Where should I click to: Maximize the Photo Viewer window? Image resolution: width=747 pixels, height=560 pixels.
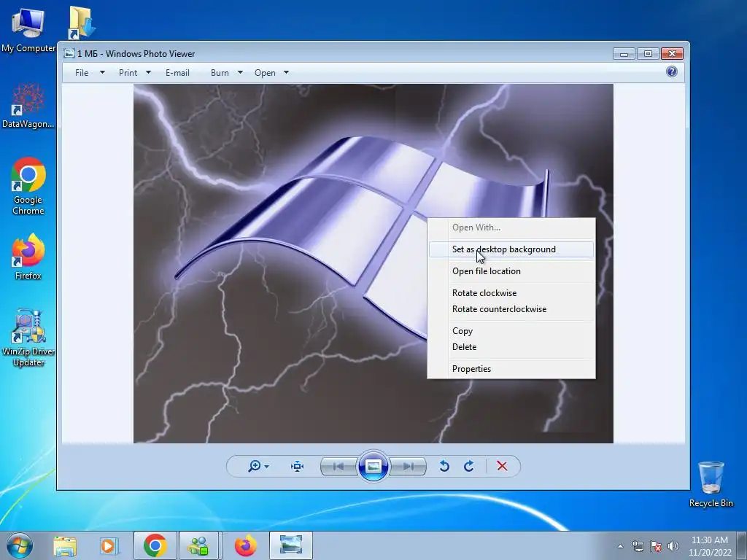pyautogui.click(x=648, y=54)
